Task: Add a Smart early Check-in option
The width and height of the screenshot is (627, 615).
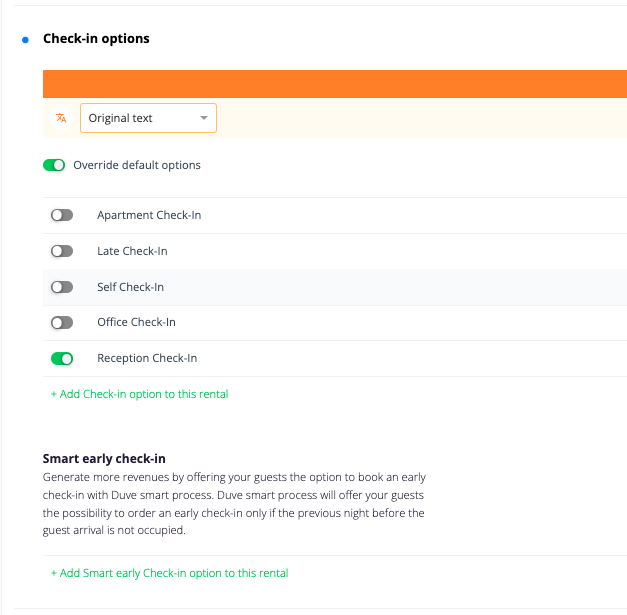Action: pos(169,573)
